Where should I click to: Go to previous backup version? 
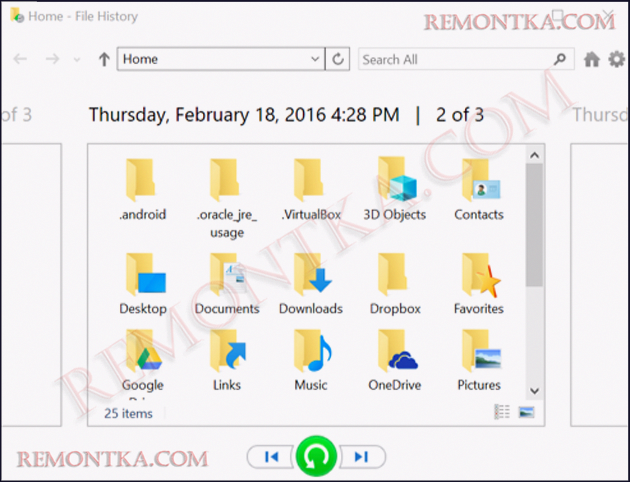(271, 457)
